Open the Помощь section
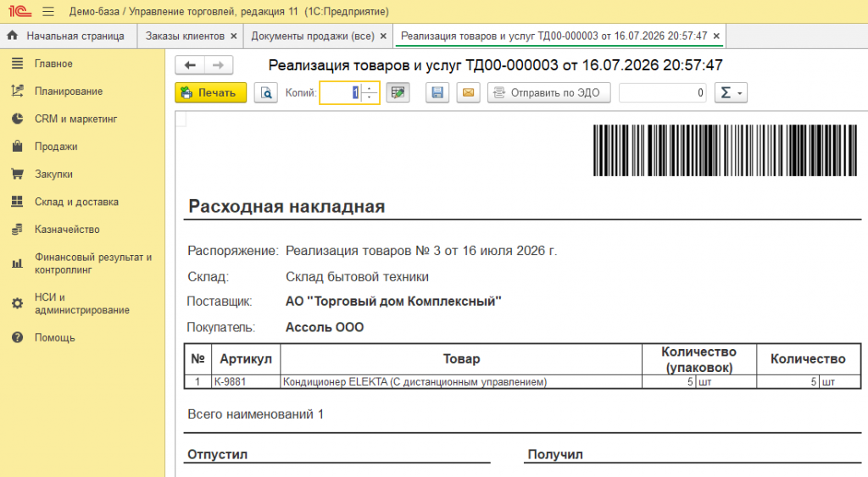The height and width of the screenshot is (477, 868). point(55,337)
